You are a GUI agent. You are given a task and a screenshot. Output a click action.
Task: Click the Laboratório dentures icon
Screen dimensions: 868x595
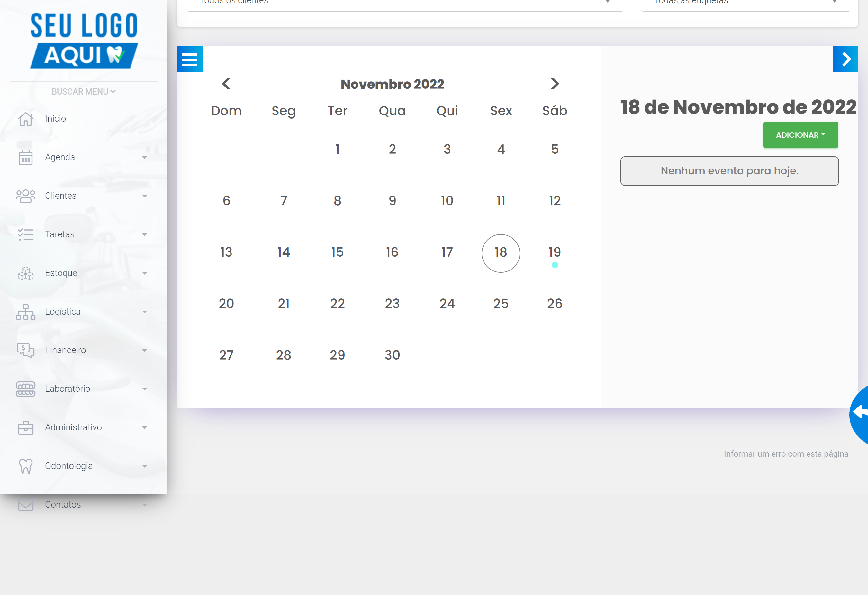point(25,389)
